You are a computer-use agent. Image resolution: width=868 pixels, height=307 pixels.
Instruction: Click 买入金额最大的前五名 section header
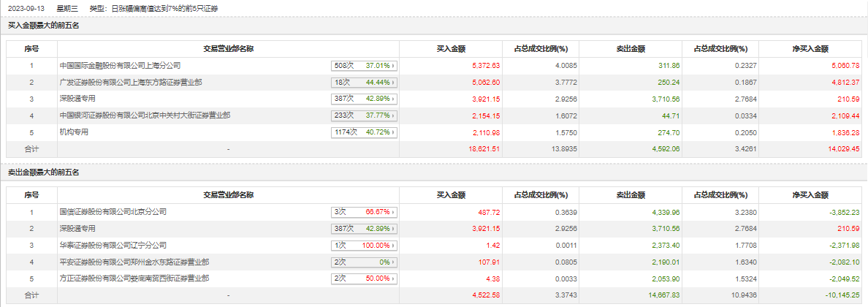click(x=43, y=26)
